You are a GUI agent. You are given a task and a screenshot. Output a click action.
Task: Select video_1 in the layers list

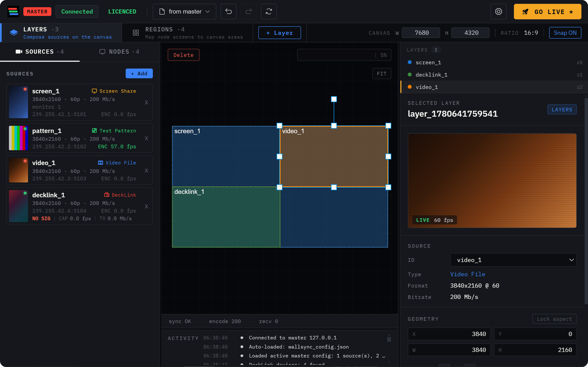tap(494, 87)
